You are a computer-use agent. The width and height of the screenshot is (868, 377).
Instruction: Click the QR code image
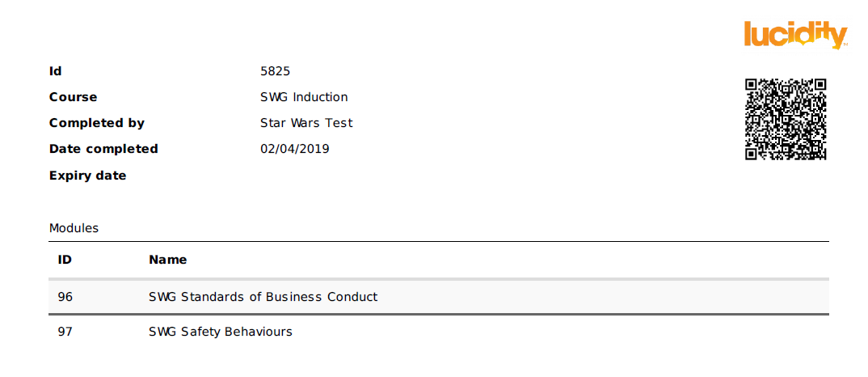(786, 119)
